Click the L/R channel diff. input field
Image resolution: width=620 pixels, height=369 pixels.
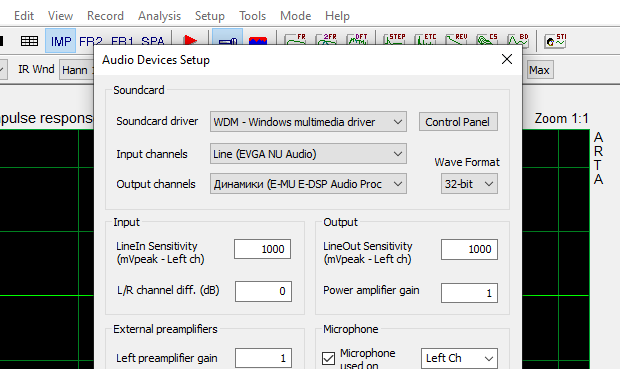coord(263,291)
